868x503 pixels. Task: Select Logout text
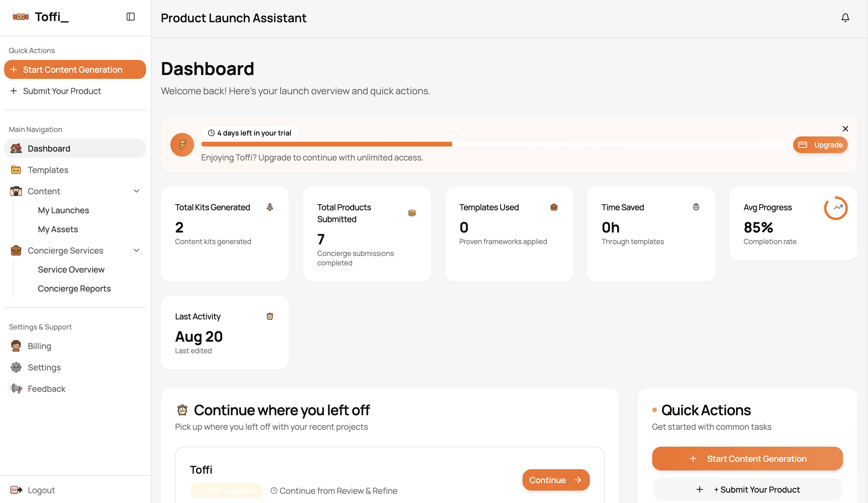click(x=41, y=490)
